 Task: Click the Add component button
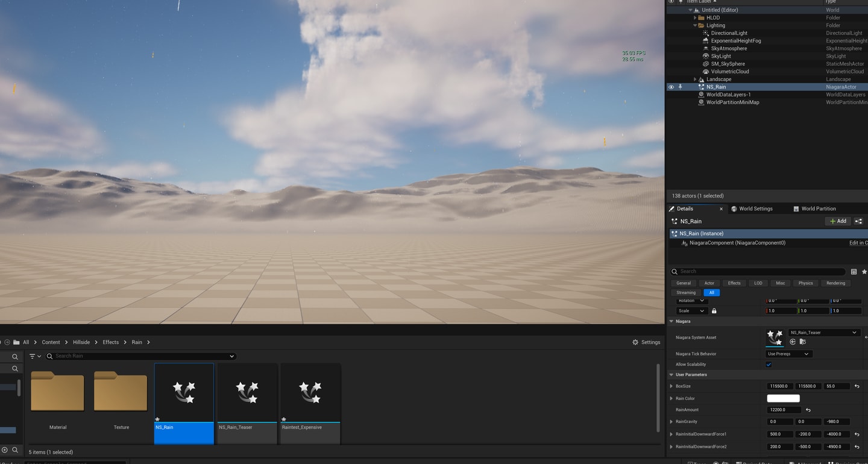(838, 221)
